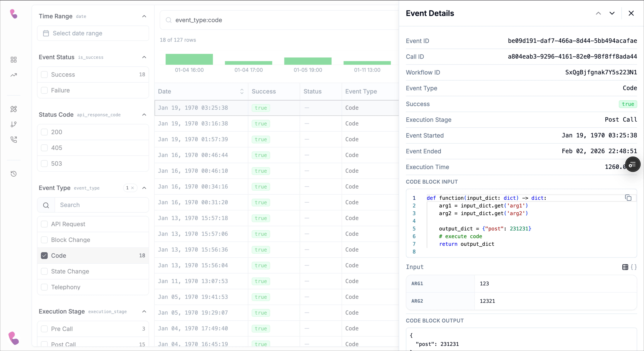Open the history view from the sidebar
Viewport: 644px width, 351px height.
pos(14,174)
